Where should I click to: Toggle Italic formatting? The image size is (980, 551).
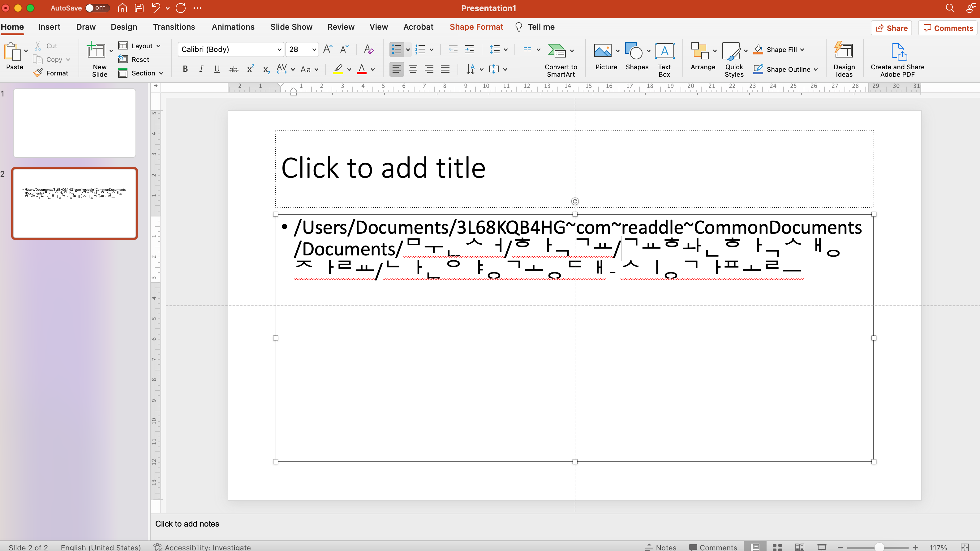coord(201,69)
